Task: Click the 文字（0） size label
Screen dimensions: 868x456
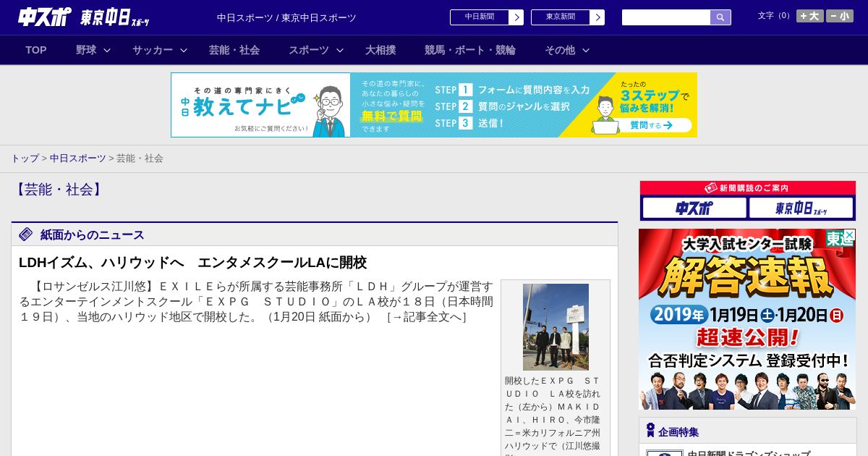Action: [x=775, y=16]
